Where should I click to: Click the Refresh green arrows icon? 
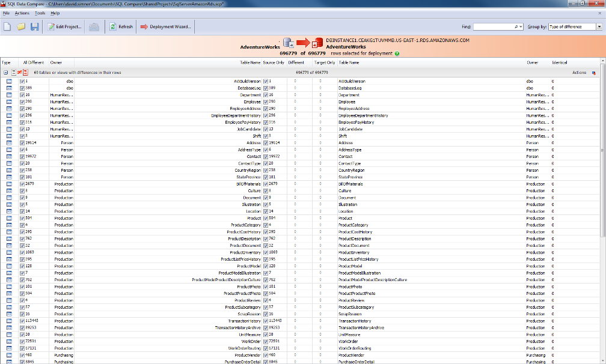[113, 26]
